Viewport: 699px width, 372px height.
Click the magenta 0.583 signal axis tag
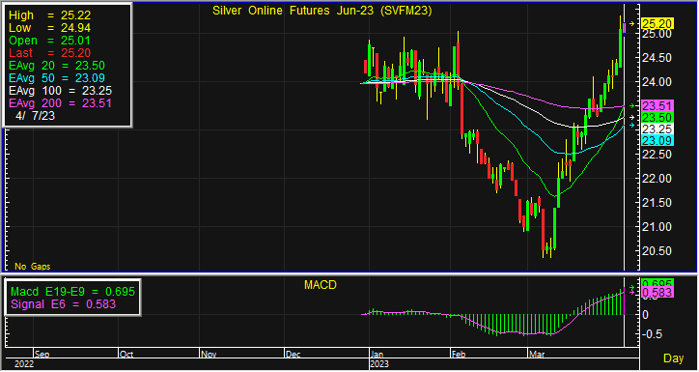(657, 293)
